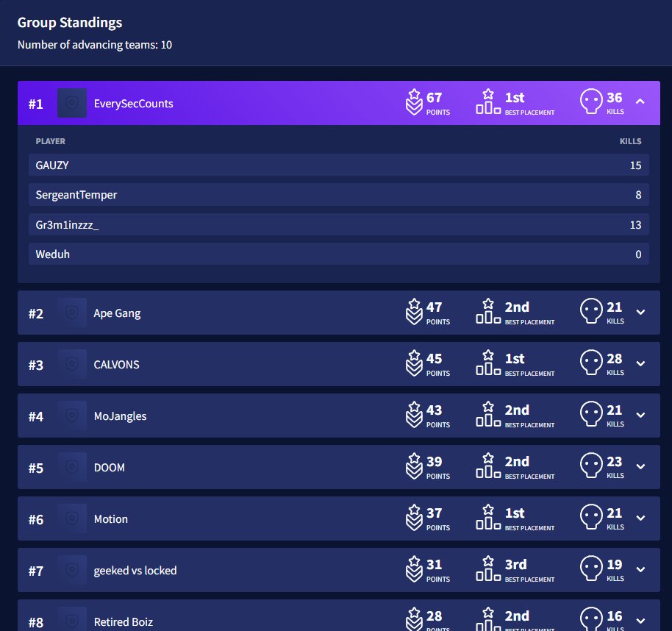This screenshot has width=672, height=631.
Task: Click the skull kills icon for DOOM
Action: tap(591, 465)
